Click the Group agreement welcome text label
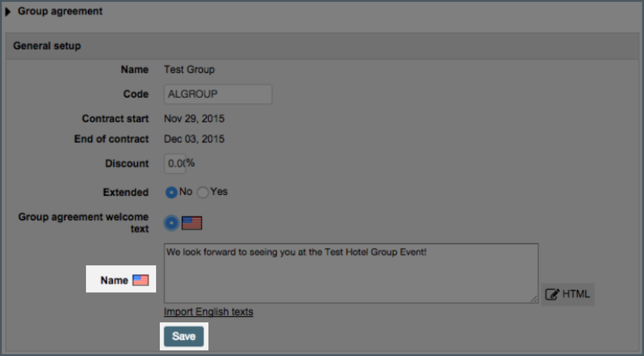Image resolution: width=644 pixels, height=356 pixels. coord(83,223)
